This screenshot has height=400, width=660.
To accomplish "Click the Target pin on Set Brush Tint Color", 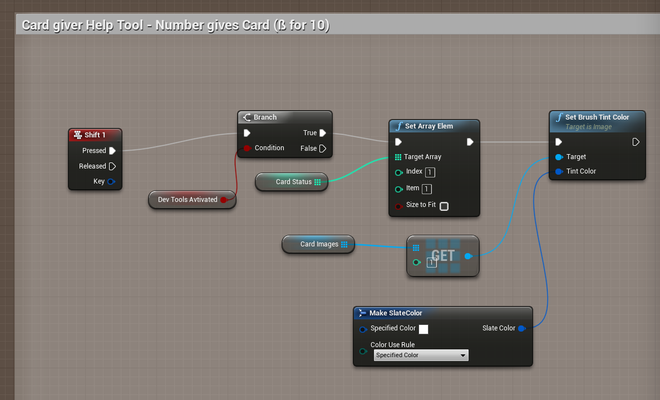I will click(x=559, y=157).
